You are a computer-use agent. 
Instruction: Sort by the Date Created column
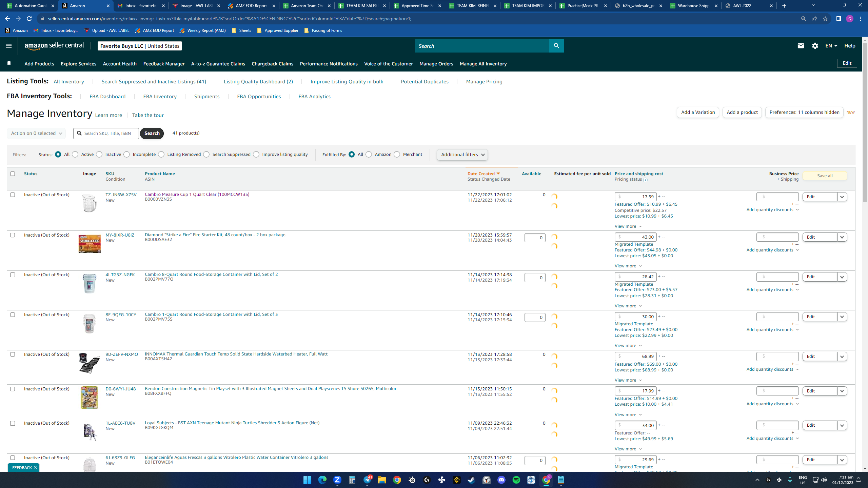pyautogui.click(x=484, y=174)
